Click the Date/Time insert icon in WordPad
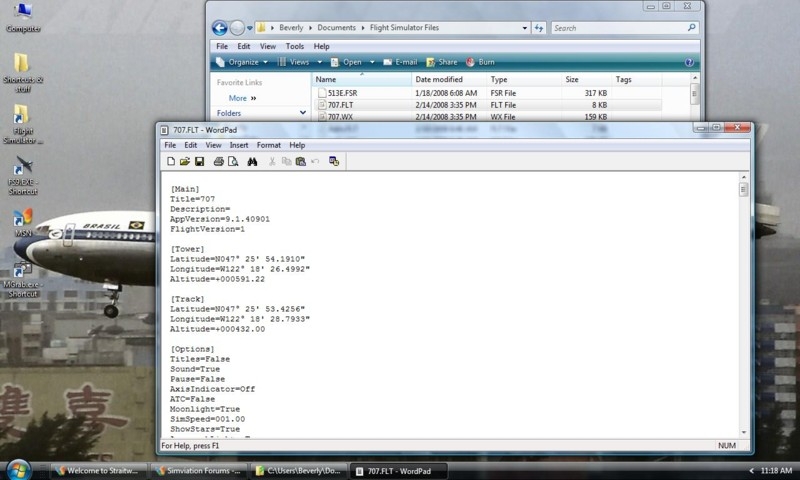 coord(334,161)
